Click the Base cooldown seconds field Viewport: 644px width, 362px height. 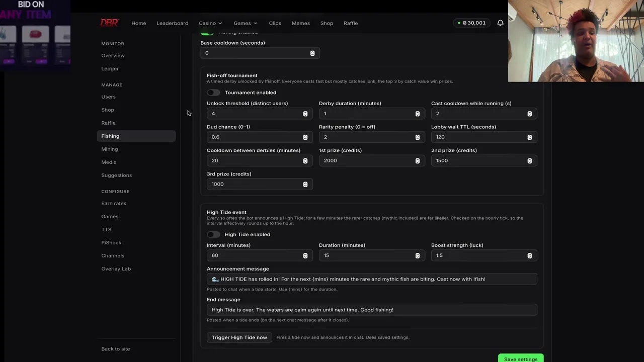tap(260, 53)
